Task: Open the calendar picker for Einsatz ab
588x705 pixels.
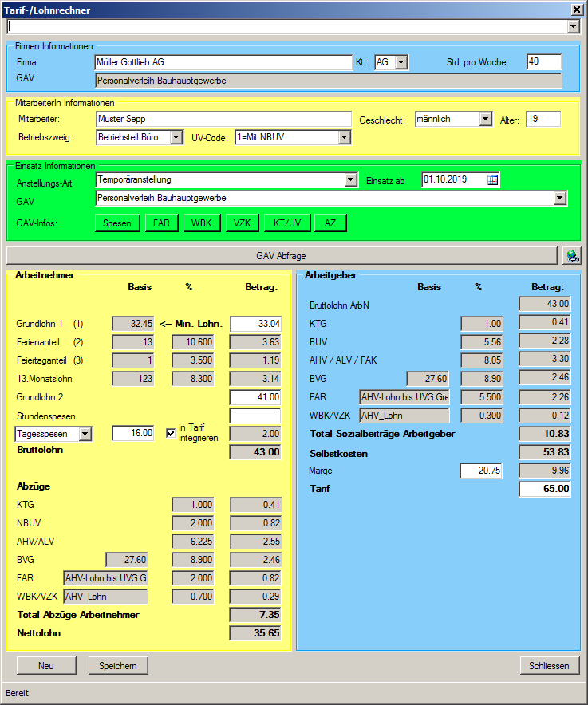Action: coord(492,180)
